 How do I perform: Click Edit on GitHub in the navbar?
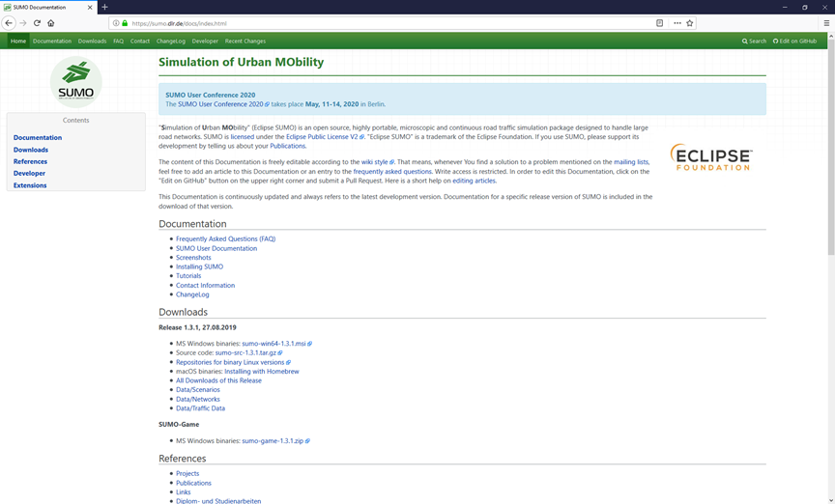click(794, 41)
